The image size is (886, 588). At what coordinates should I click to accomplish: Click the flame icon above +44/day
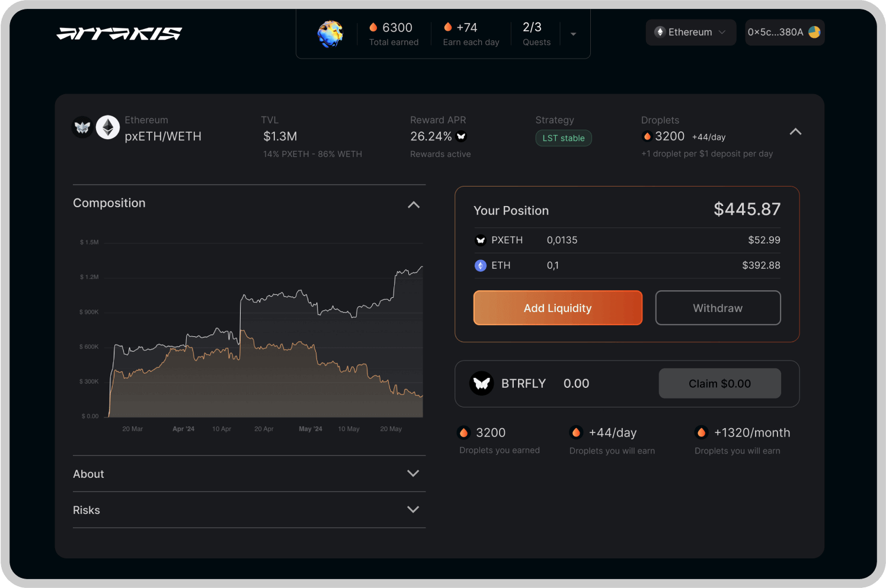[576, 432]
